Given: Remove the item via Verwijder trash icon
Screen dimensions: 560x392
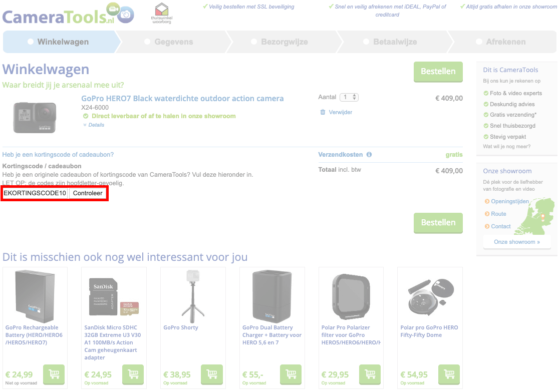Looking at the screenshot, I should tap(323, 112).
